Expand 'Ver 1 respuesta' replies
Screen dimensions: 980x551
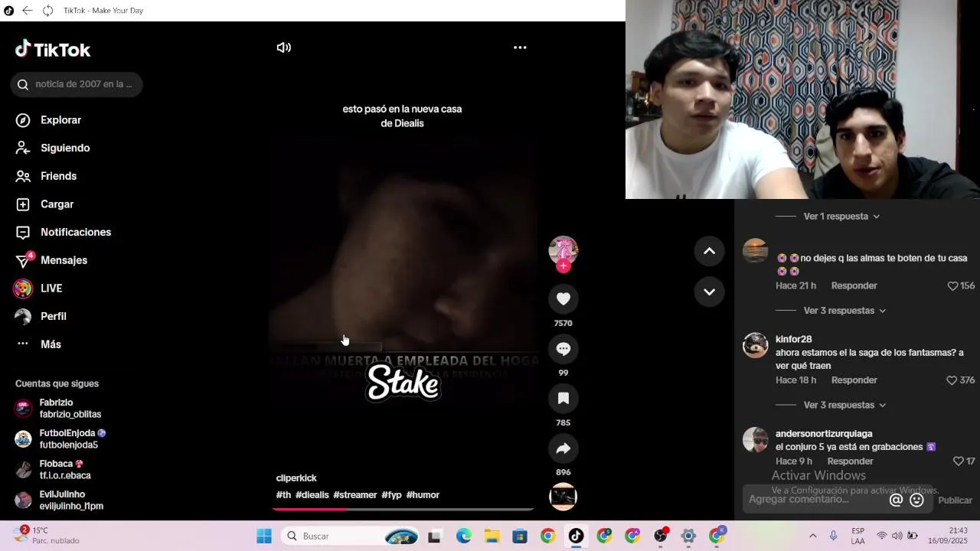(x=841, y=217)
